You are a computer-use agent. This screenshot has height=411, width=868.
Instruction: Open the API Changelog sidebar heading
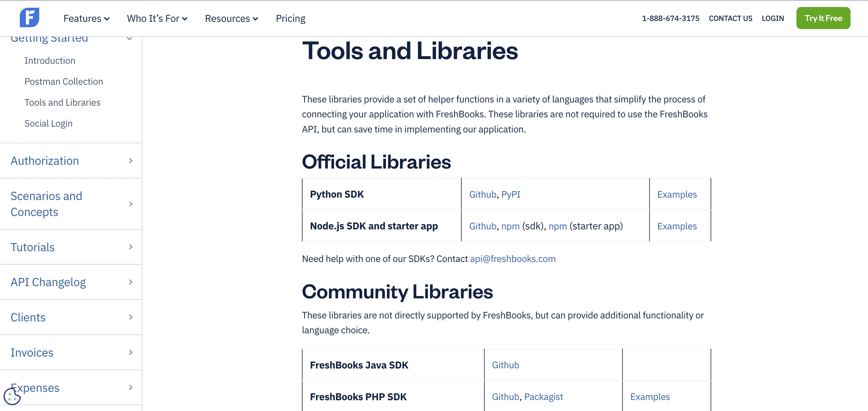(48, 282)
